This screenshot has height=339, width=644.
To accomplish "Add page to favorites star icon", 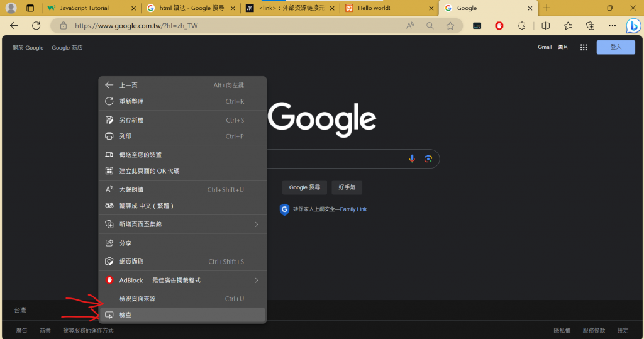I will pos(450,26).
